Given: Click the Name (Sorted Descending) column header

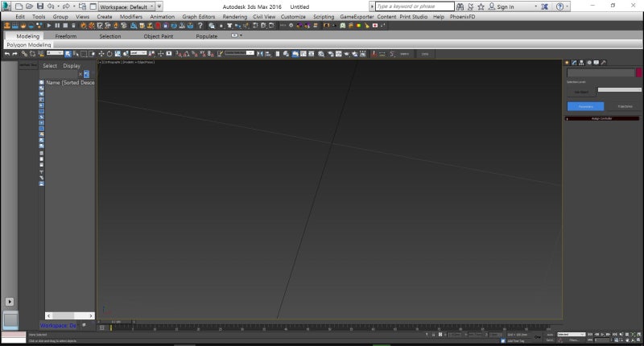Looking at the screenshot, I should tap(70, 83).
